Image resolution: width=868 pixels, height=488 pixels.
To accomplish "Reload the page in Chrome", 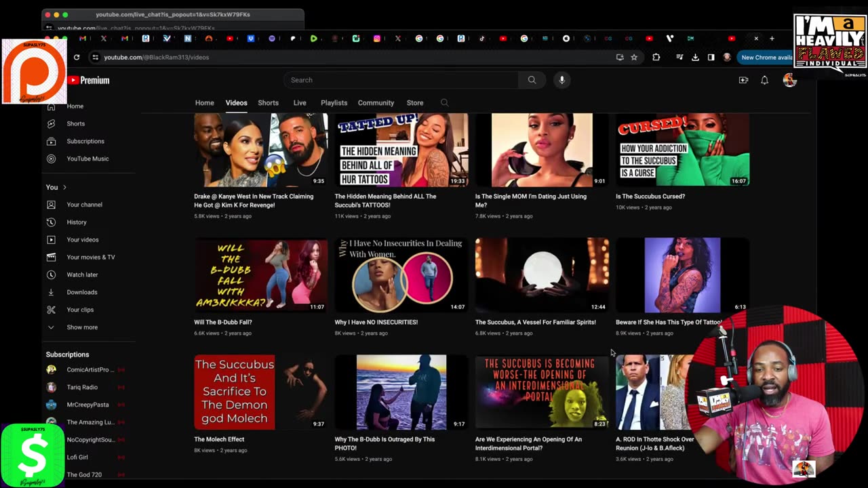I will point(77,58).
